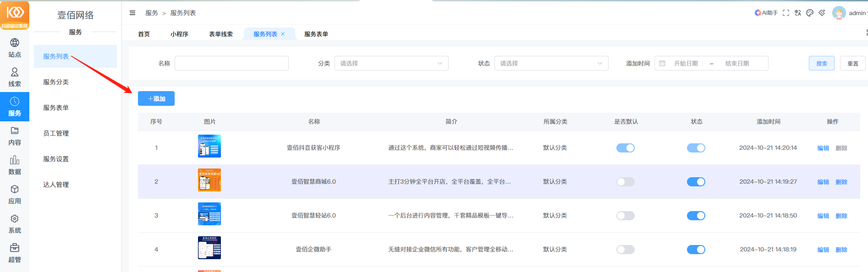
Task: Open thumbnail of 壹佰智慧商城6.0
Action: [x=209, y=180]
